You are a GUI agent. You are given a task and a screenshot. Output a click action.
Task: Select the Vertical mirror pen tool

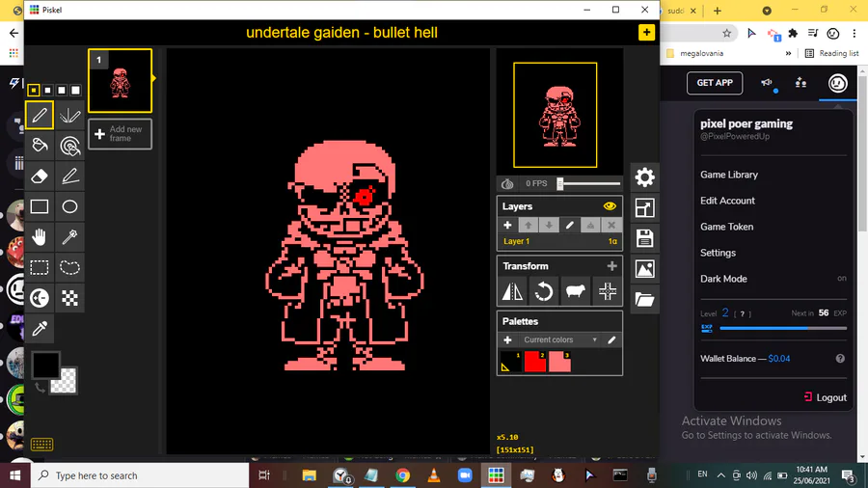coord(69,115)
